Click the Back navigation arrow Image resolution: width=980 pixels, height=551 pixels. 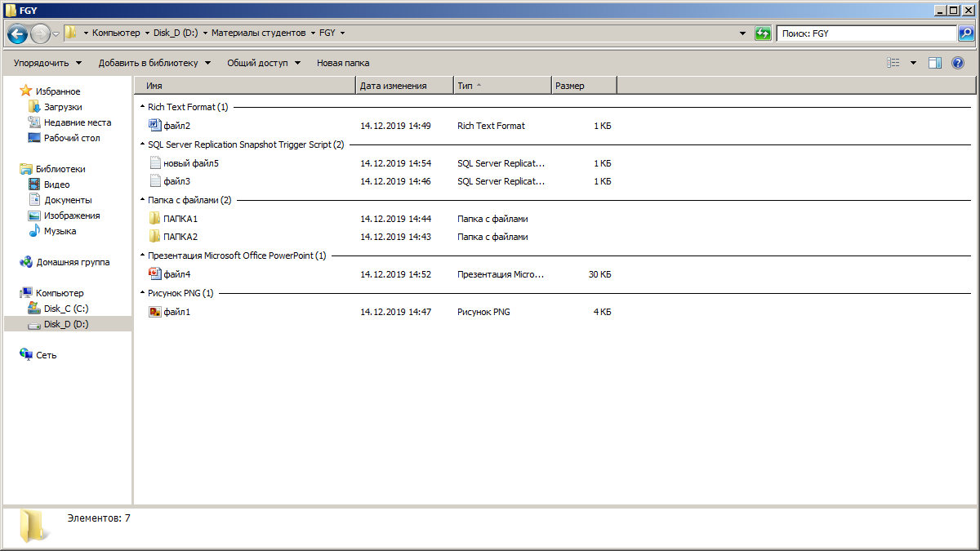18,33
